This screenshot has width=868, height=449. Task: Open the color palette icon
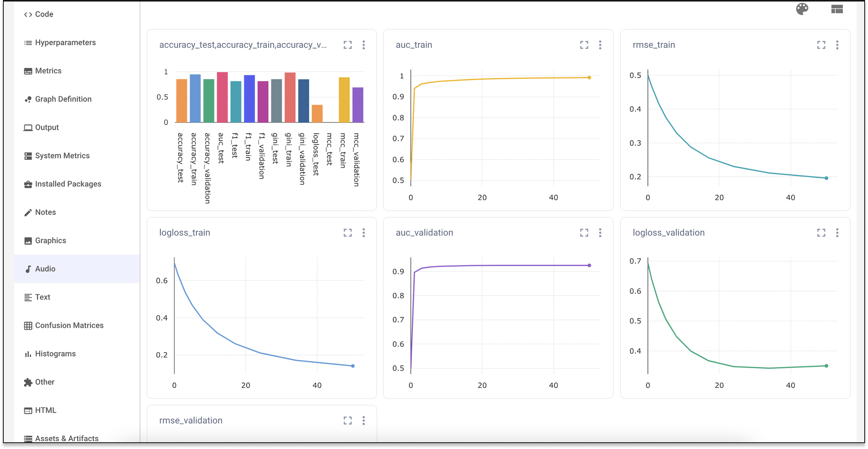click(x=802, y=9)
